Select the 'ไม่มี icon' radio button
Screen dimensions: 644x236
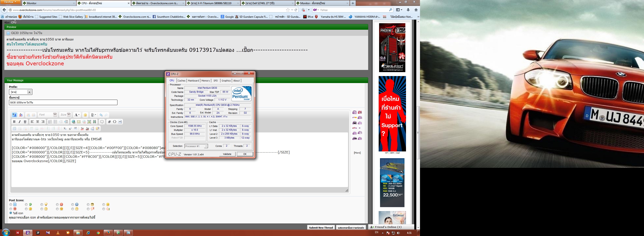[x=11, y=213]
